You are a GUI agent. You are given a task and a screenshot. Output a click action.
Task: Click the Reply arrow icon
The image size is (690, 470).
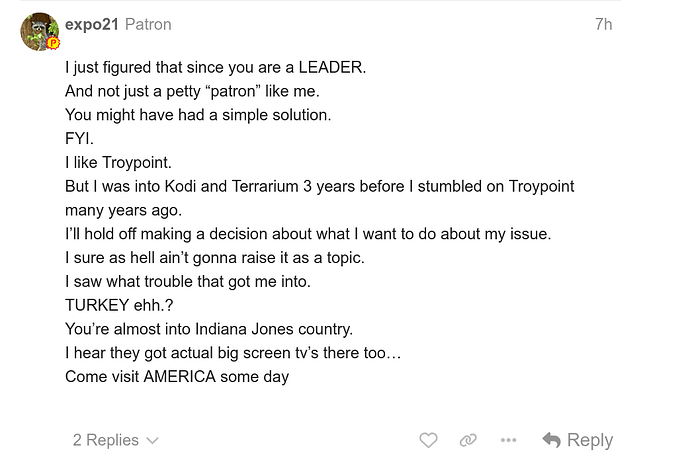pyautogui.click(x=551, y=440)
